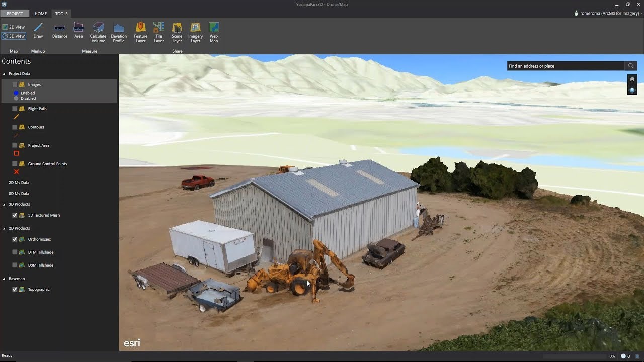This screenshot has width=644, height=362.
Task: Click the Images layer icon
Action: (22, 85)
